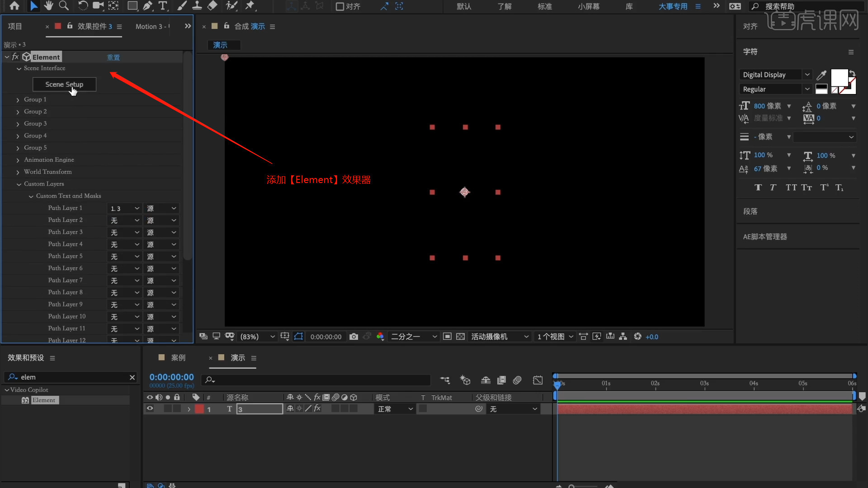Toggle the Faux Bold text style button

click(x=758, y=188)
